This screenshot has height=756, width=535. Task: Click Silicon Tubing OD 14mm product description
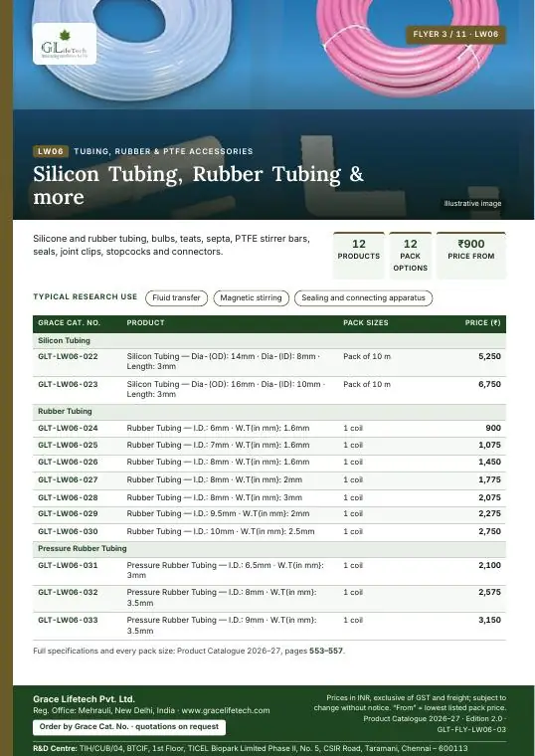coord(224,362)
